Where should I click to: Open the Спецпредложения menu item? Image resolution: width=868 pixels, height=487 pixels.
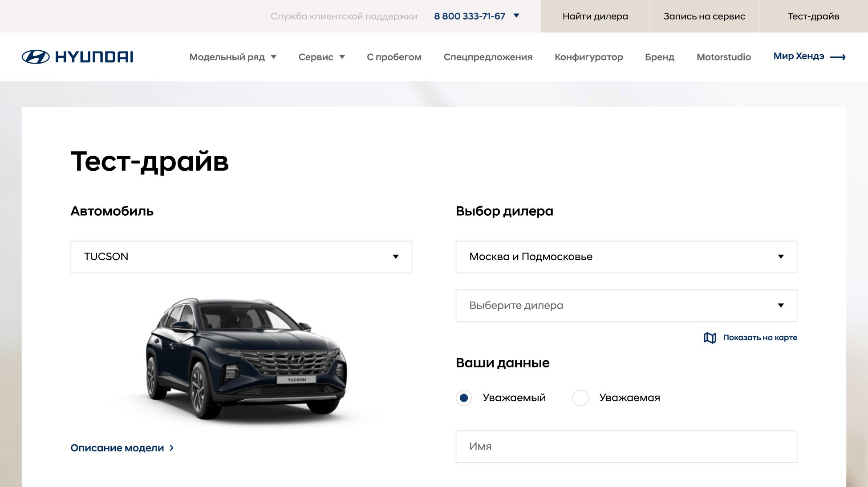[x=488, y=57]
